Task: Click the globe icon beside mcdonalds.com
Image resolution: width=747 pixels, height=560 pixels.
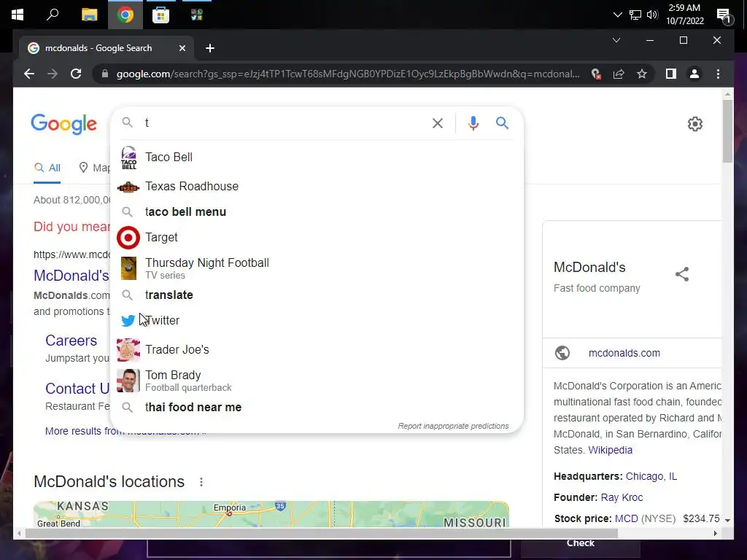Action: coord(562,353)
